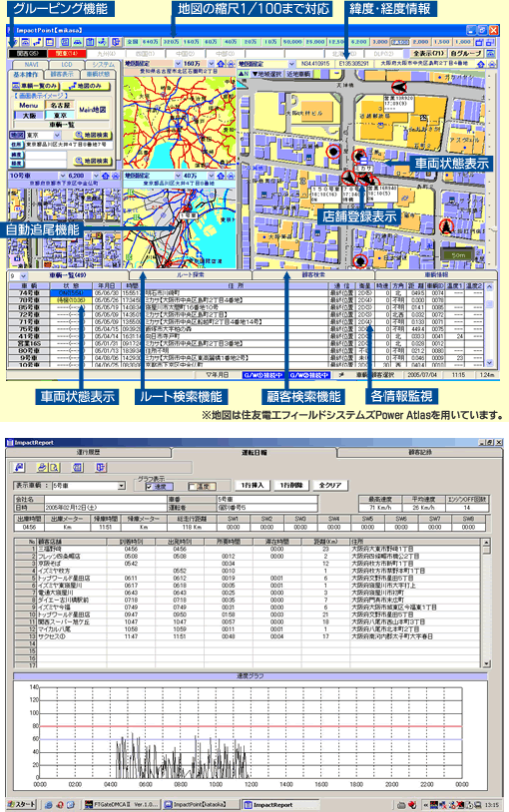
Task: Switch to the ルート探索 tab
Action: tap(191, 275)
